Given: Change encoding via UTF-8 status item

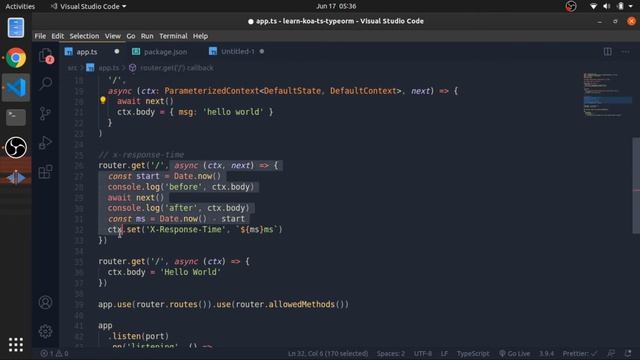Looking at the screenshot, I should [423, 353].
